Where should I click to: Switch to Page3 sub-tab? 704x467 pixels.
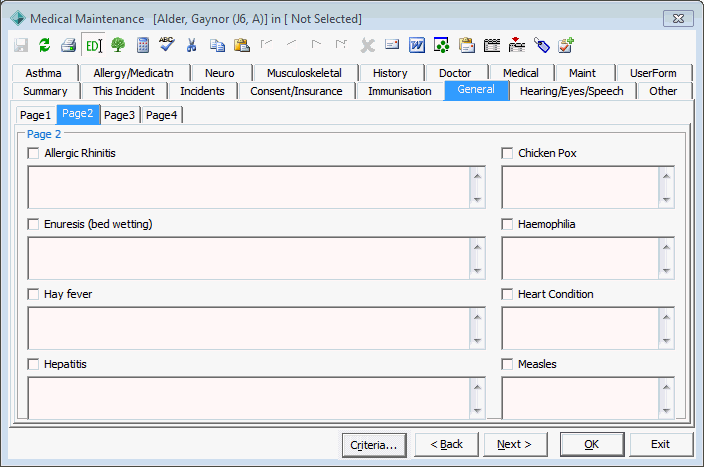(x=119, y=115)
